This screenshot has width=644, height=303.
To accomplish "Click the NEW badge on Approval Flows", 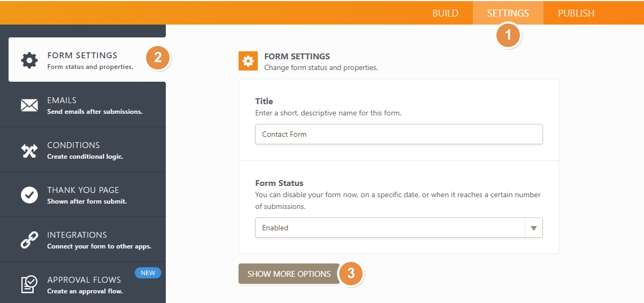I will point(148,273).
